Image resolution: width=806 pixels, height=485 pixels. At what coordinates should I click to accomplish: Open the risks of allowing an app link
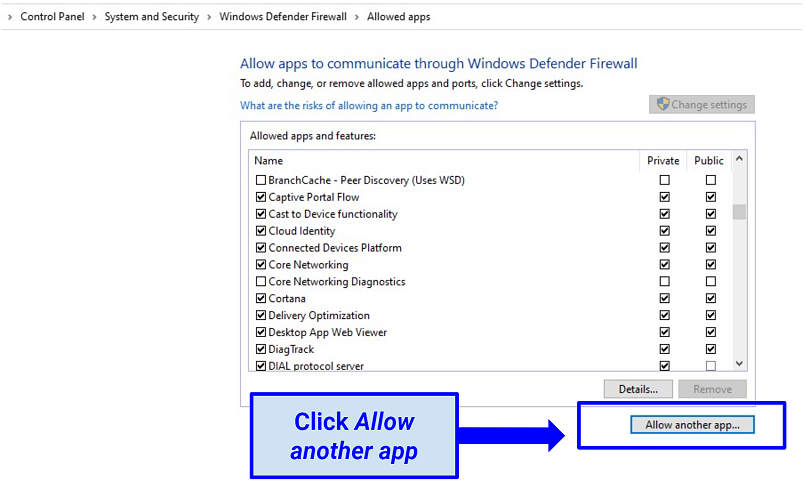[x=369, y=105]
